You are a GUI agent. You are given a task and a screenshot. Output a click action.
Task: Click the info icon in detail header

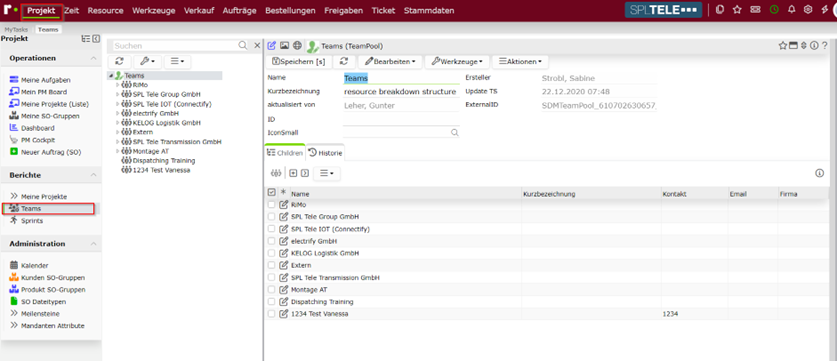(x=814, y=45)
